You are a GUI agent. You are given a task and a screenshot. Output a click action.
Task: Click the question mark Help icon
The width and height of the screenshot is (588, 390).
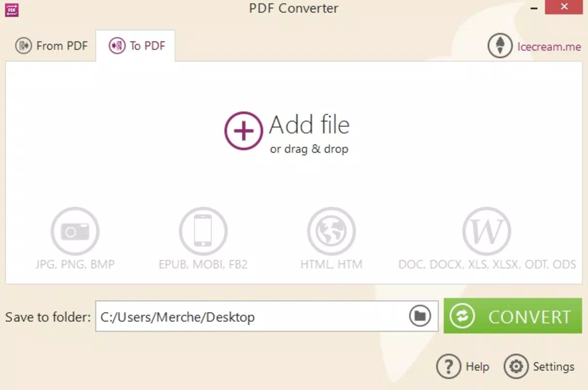(448, 366)
